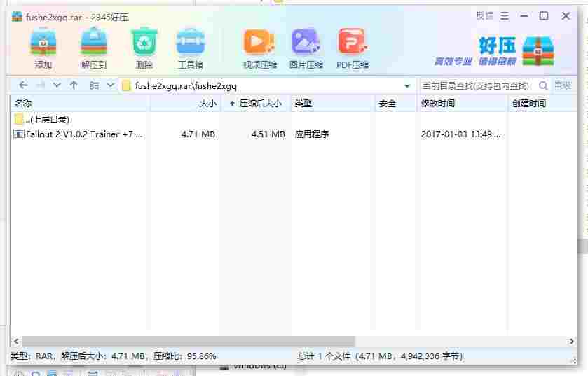This screenshot has height=376, width=588.
Task: Click the horizontal scrollbar thumb
Action: (189, 341)
